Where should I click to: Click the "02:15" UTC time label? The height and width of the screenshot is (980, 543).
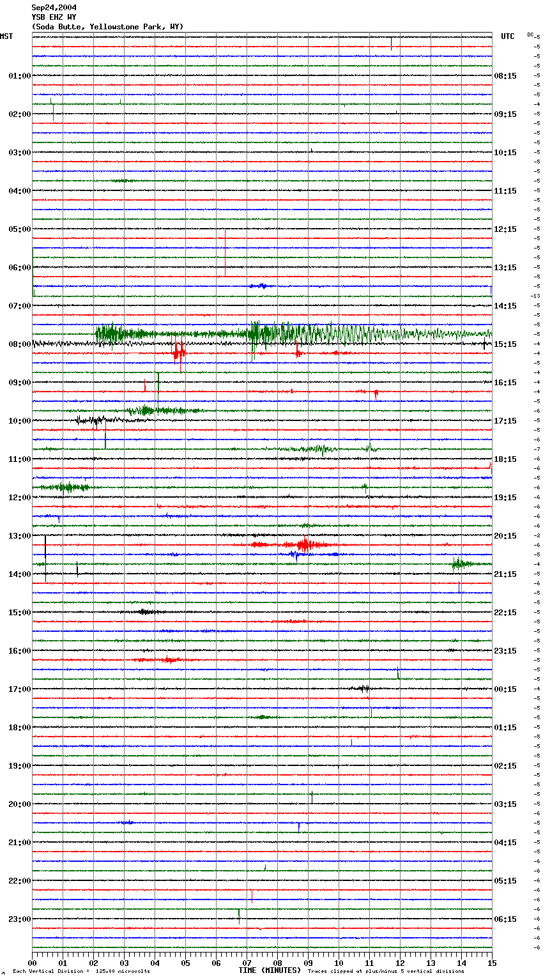(505, 766)
